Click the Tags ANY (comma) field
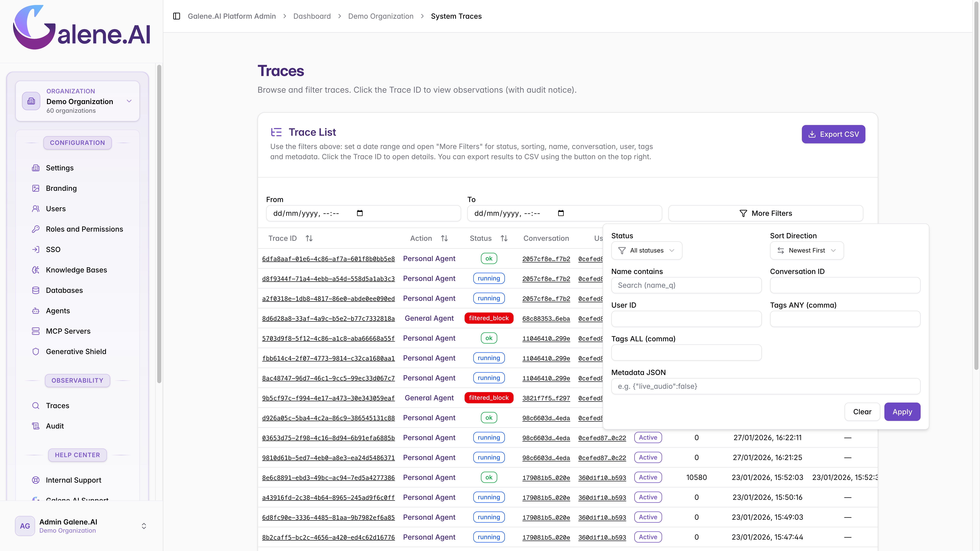The image size is (980, 551). pyautogui.click(x=845, y=319)
